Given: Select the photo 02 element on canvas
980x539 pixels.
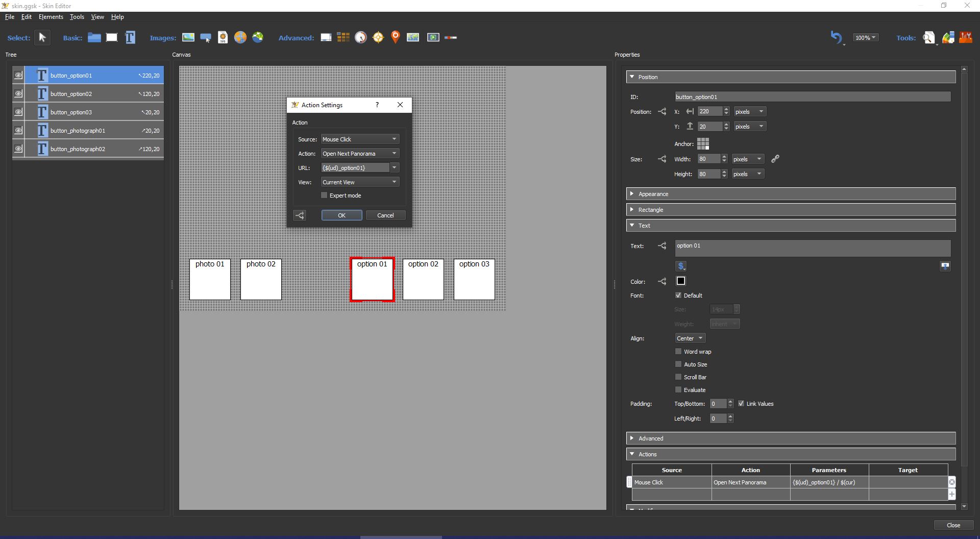Looking at the screenshot, I should 261,279.
